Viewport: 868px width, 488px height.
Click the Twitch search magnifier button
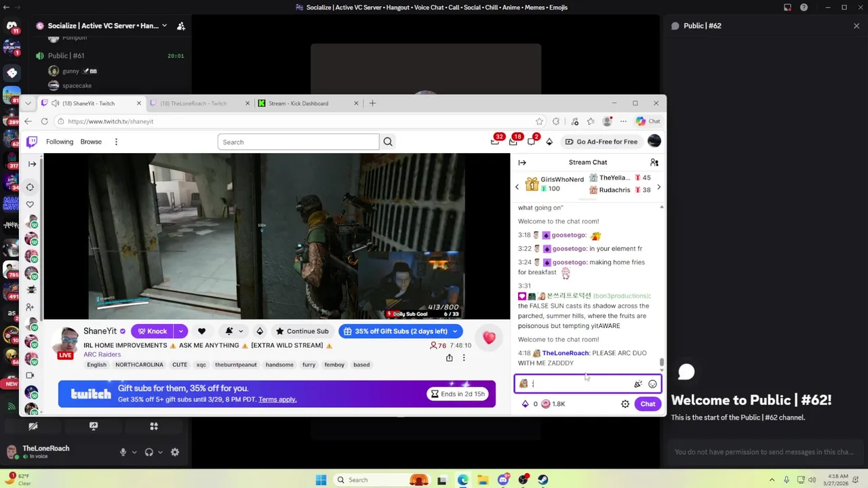pyautogui.click(x=388, y=142)
